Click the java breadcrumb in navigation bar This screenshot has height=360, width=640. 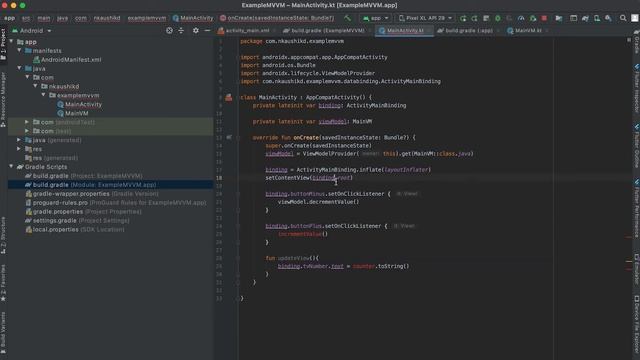click(62, 18)
